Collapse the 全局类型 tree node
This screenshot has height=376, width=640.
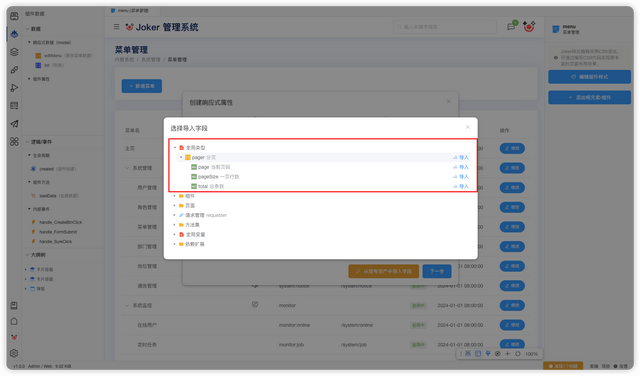pos(175,148)
